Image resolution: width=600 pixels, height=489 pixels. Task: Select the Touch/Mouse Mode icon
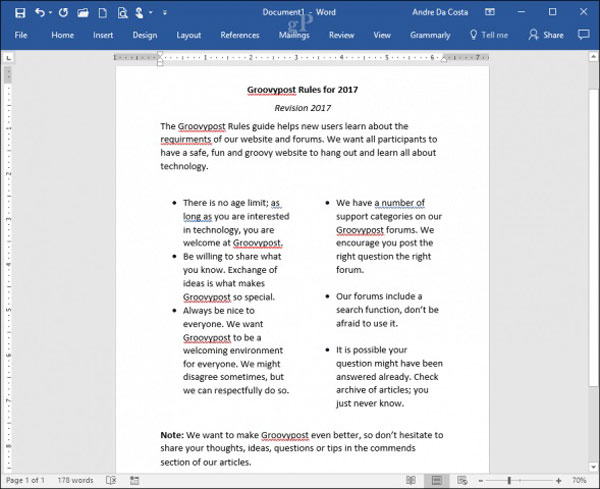tap(139, 13)
